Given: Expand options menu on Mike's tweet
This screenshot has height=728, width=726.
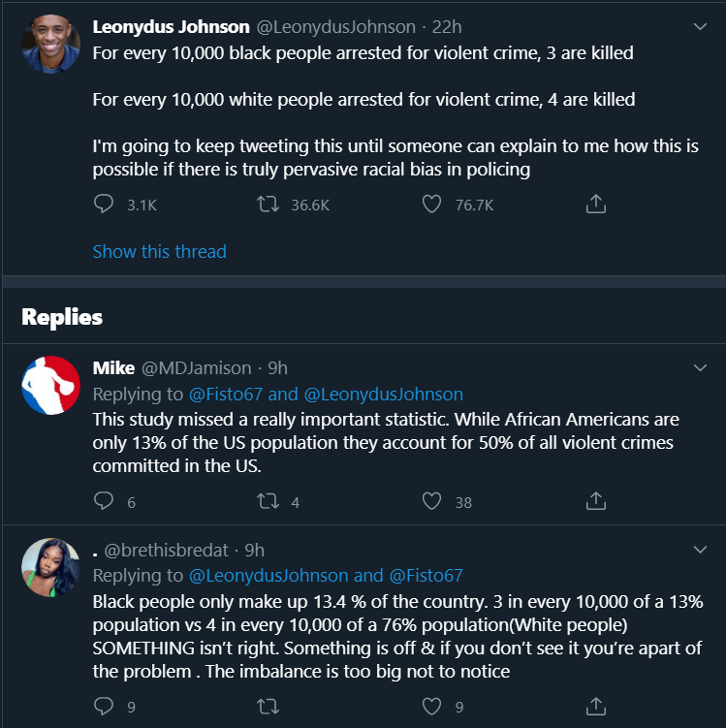Looking at the screenshot, I should tap(700, 367).
